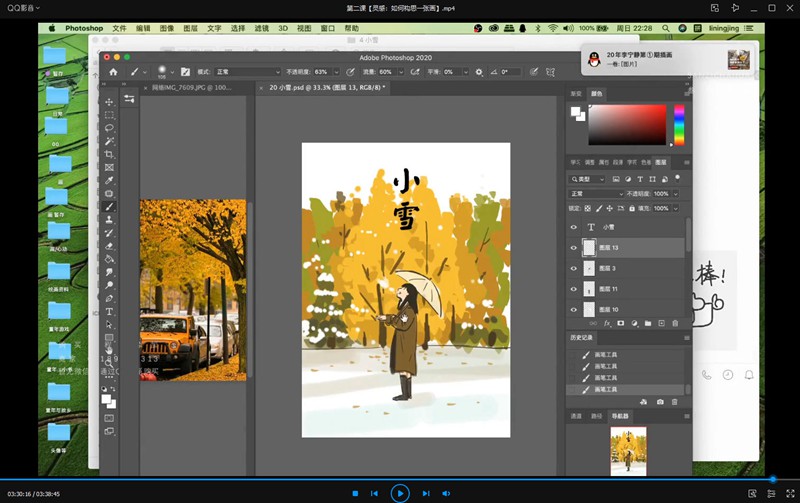Click the navigator preview thumbnail

click(628, 449)
